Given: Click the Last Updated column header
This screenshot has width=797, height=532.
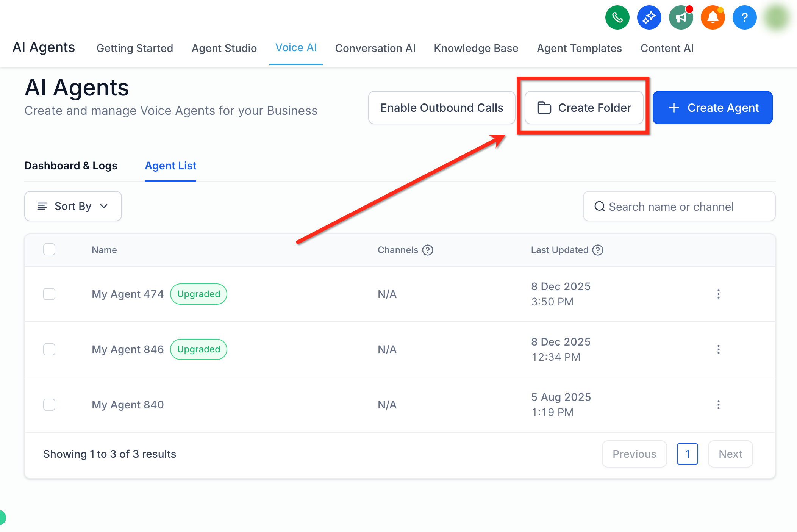Looking at the screenshot, I should pos(559,250).
